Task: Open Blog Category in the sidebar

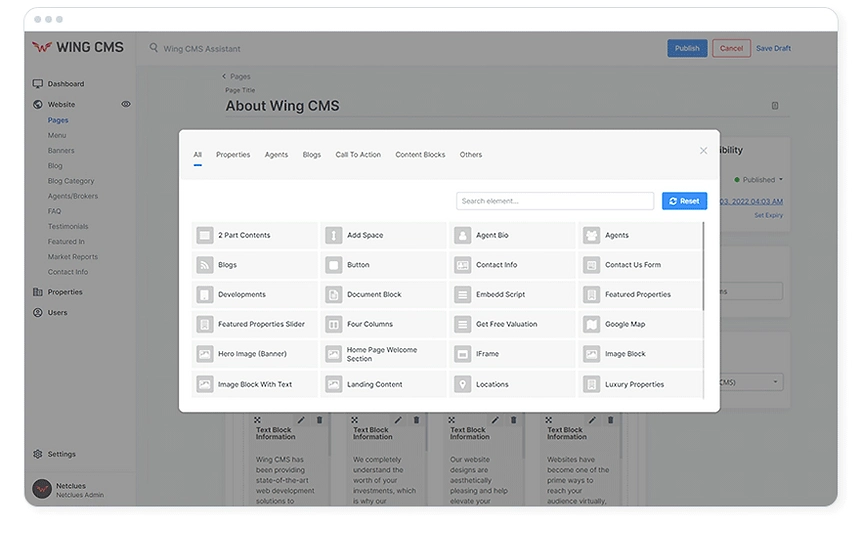Action: [71, 181]
